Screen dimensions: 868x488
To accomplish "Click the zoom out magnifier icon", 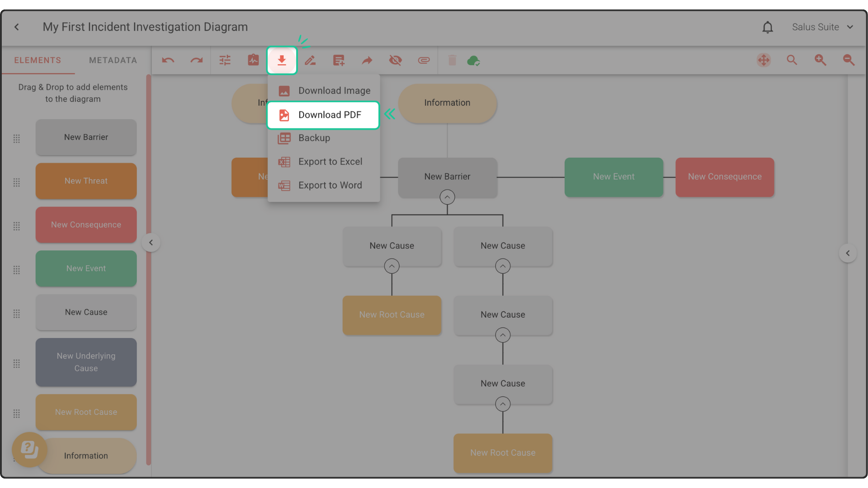I will click(849, 60).
